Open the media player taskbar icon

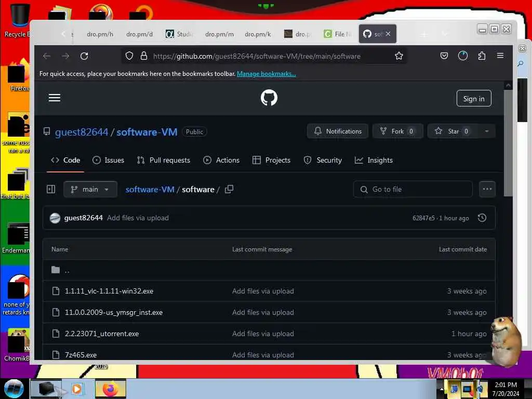77,389
